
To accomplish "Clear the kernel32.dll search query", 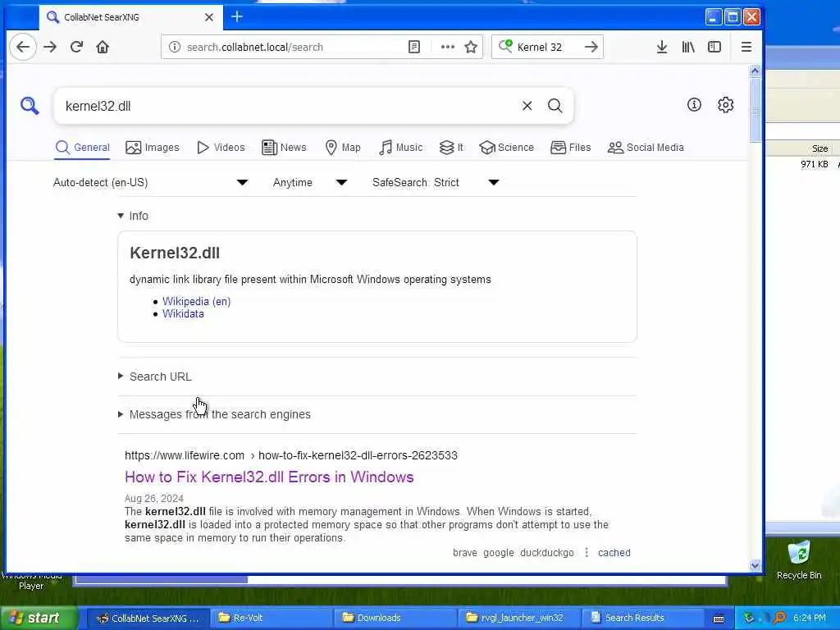I will [527, 106].
